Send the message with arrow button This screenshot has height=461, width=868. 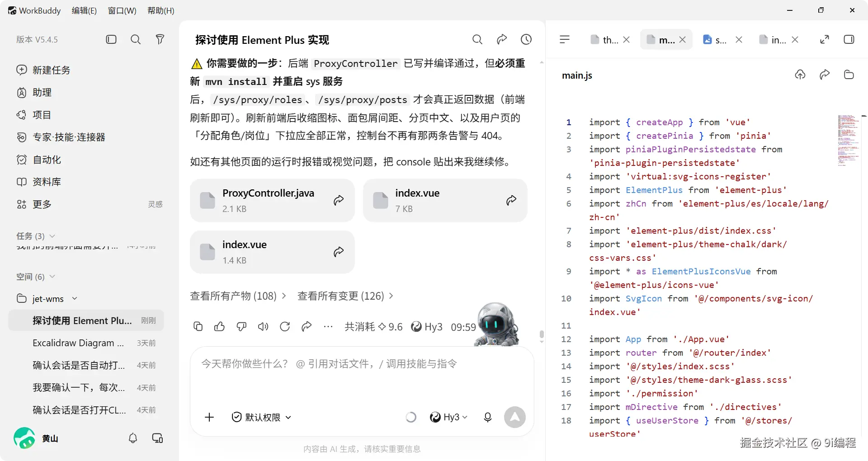click(515, 417)
